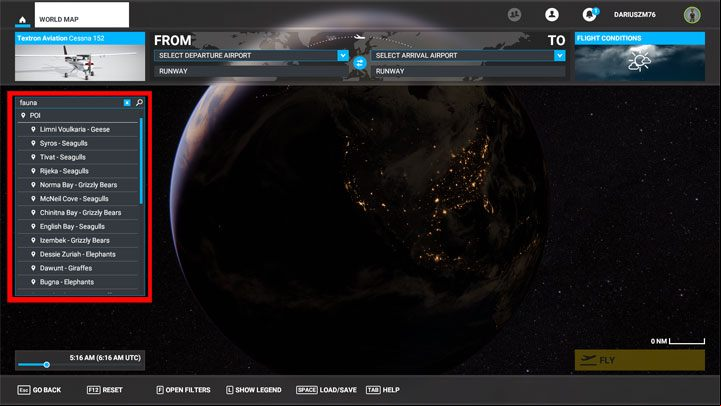
Task: Open the multiplayer group icon
Action: (514, 15)
